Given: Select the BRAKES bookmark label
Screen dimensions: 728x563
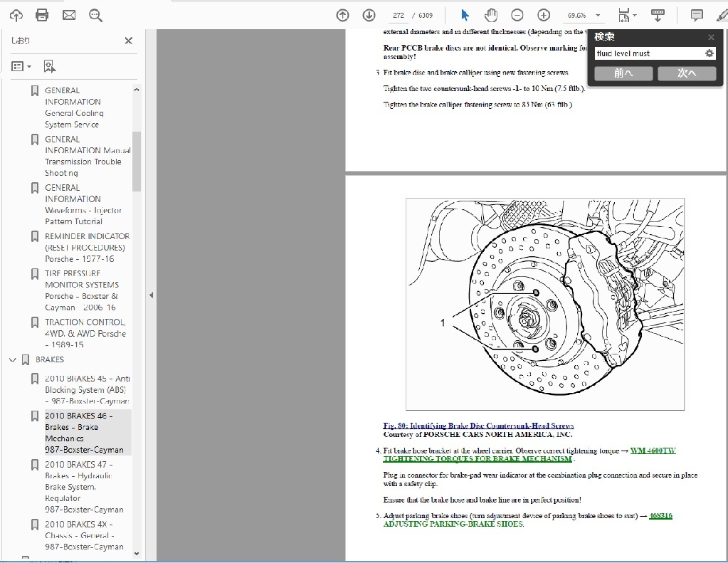Looking at the screenshot, I should click(50, 359).
